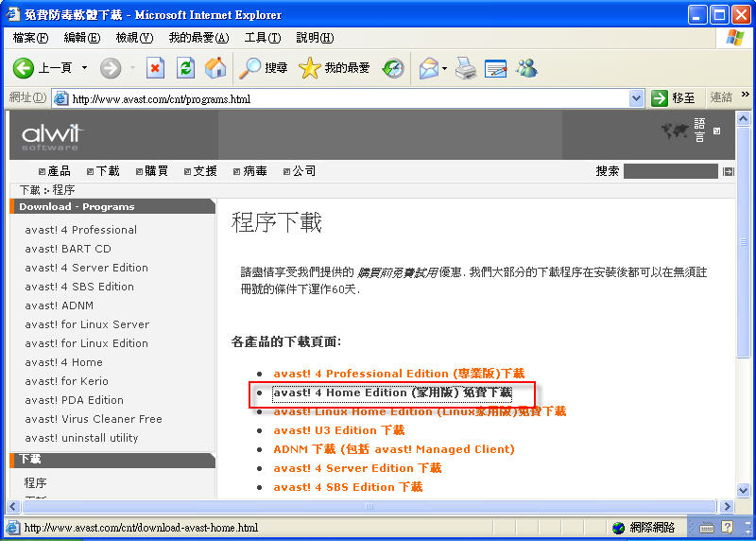
Task: Open the 搜尋 search magnifier button
Action: pyautogui.click(x=264, y=68)
